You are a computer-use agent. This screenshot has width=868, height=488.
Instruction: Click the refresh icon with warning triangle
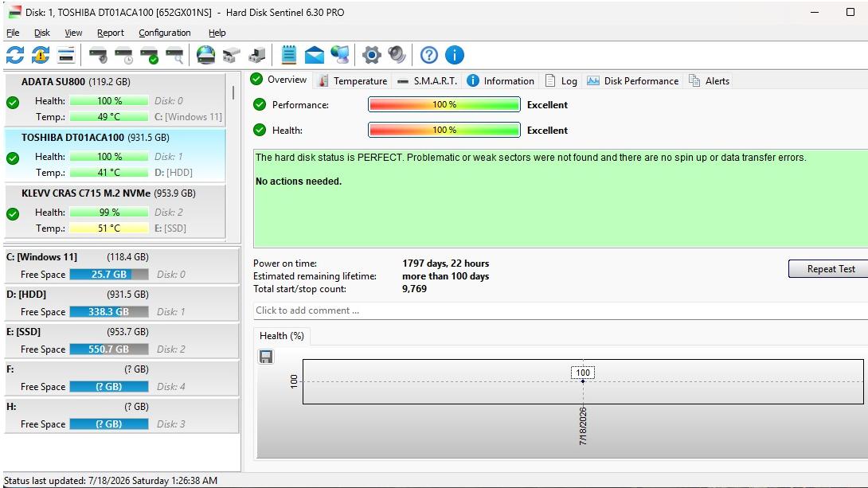pos(41,55)
